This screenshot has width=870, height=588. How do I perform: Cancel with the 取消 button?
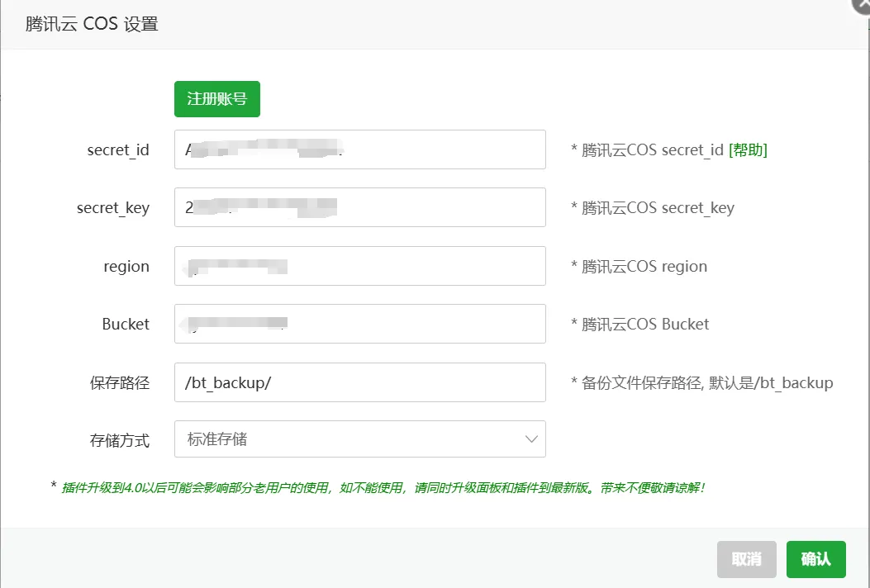coord(747,559)
